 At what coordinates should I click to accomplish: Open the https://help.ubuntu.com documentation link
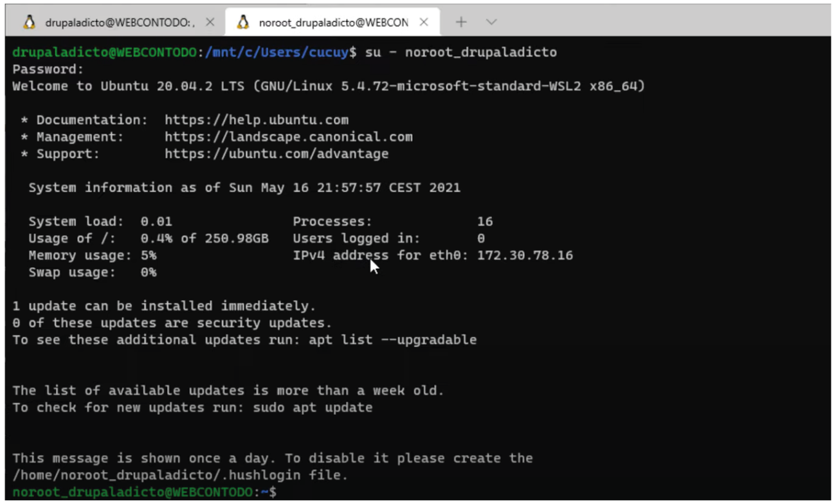point(256,120)
